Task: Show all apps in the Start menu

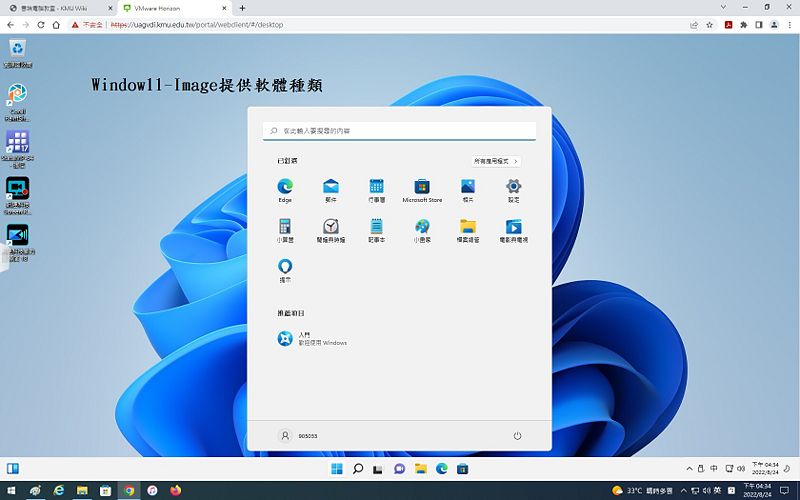Action: tap(496, 161)
